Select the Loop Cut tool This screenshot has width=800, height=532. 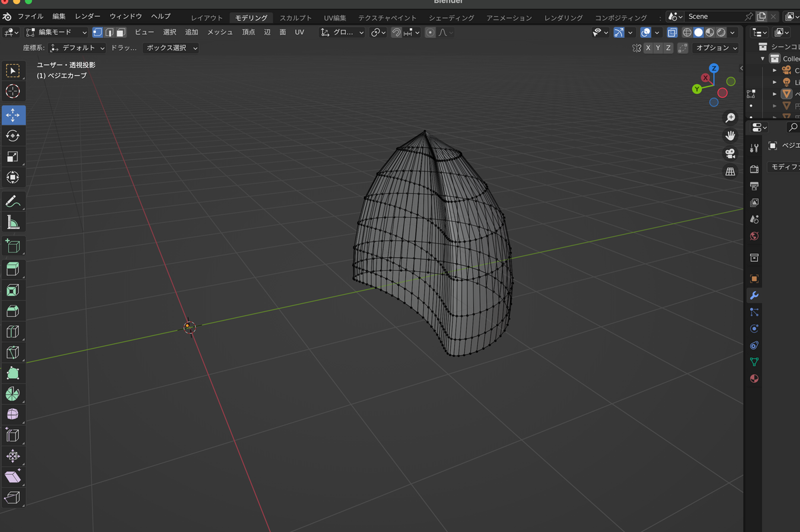coord(13,331)
